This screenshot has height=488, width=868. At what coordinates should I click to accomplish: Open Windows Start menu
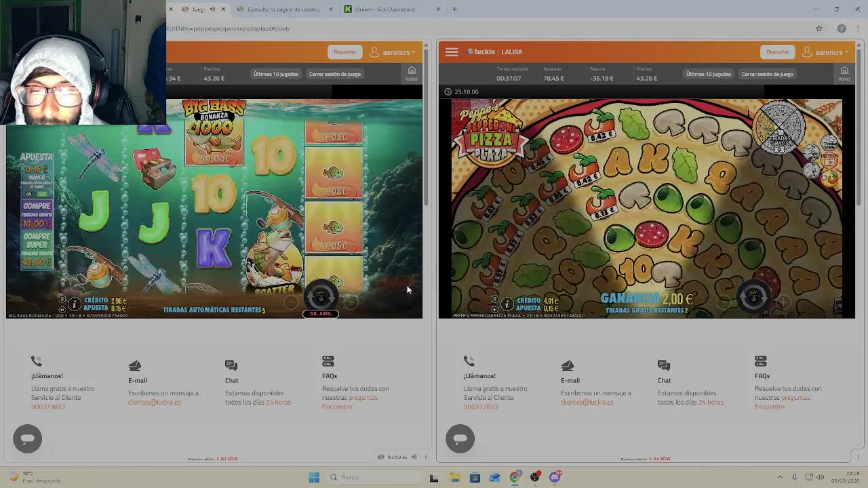314,477
